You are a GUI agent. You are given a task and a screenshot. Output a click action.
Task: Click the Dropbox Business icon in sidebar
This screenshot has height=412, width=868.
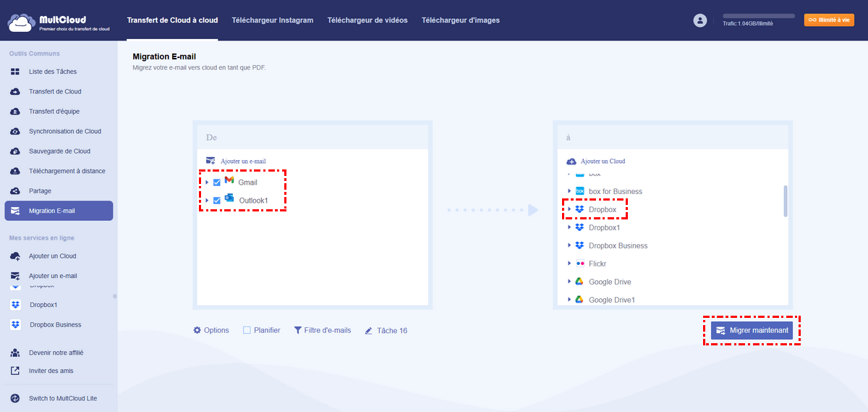click(15, 325)
